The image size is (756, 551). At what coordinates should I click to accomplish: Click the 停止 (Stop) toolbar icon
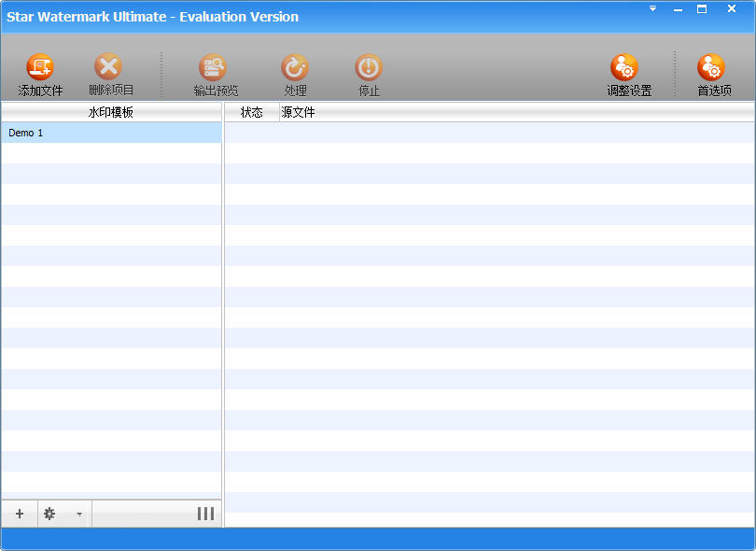pyautogui.click(x=369, y=67)
